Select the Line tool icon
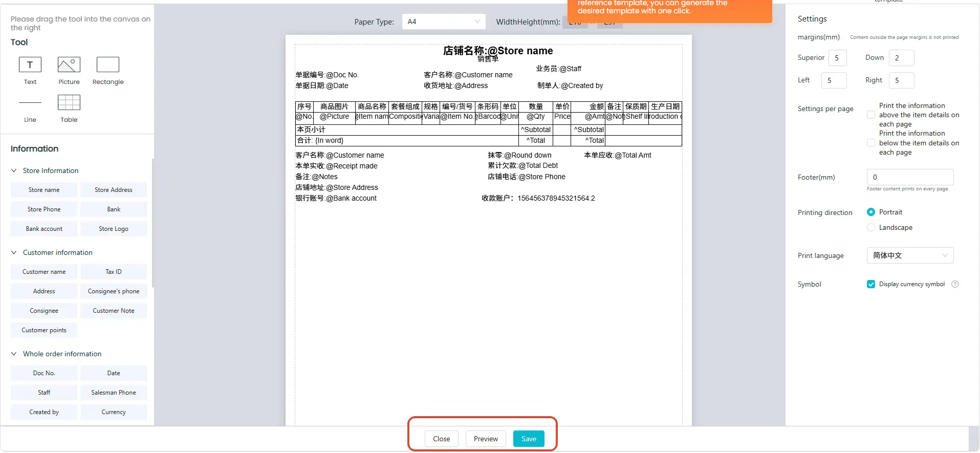This screenshot has height=453, width=980. [x=30, y=102]
